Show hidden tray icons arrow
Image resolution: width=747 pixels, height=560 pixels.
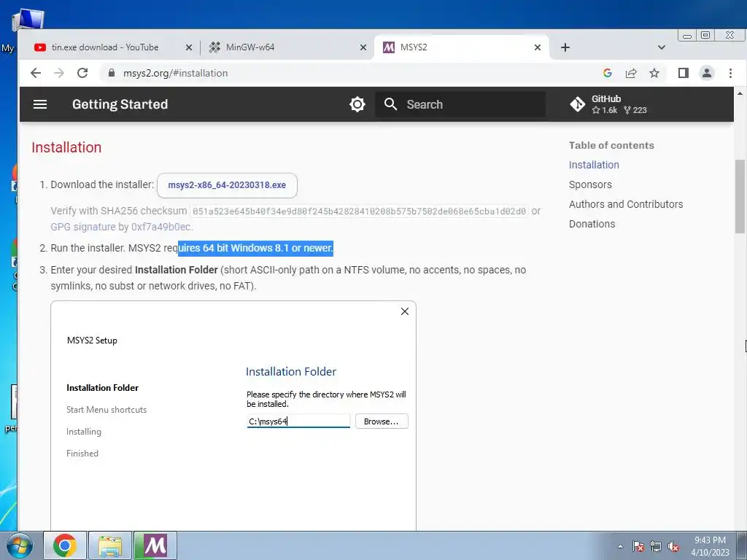point(620,546)
